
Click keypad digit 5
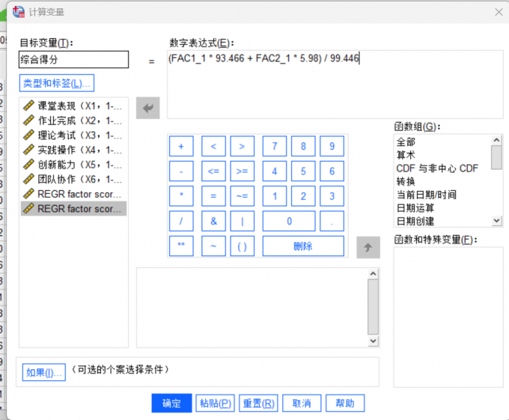(x=303, y=171)
